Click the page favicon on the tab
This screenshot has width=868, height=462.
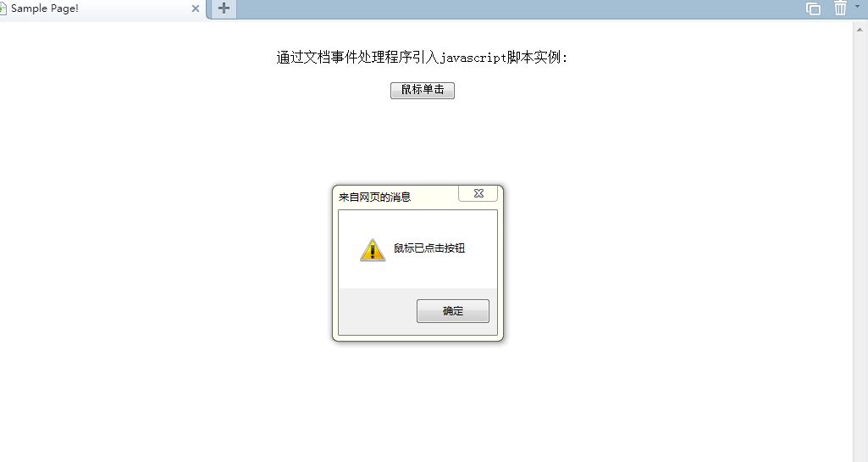point(3,8)
